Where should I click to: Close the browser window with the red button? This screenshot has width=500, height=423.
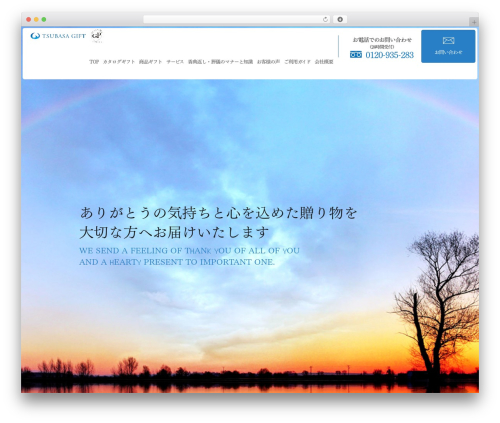coord(29,19)
